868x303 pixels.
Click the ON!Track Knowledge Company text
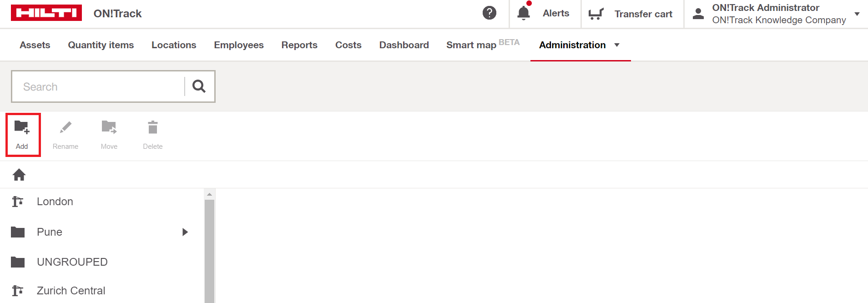779,20
